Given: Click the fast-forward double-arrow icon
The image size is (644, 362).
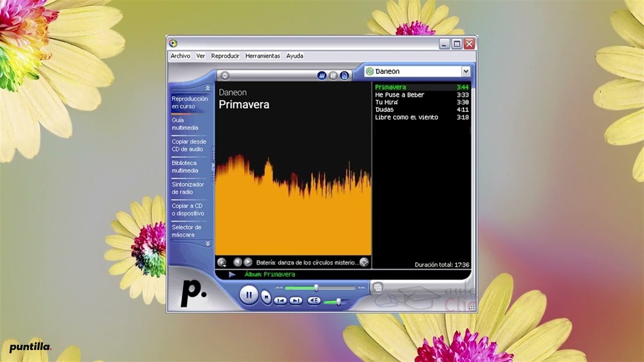Looking at the screenshot, I should (x=361, y=288).
